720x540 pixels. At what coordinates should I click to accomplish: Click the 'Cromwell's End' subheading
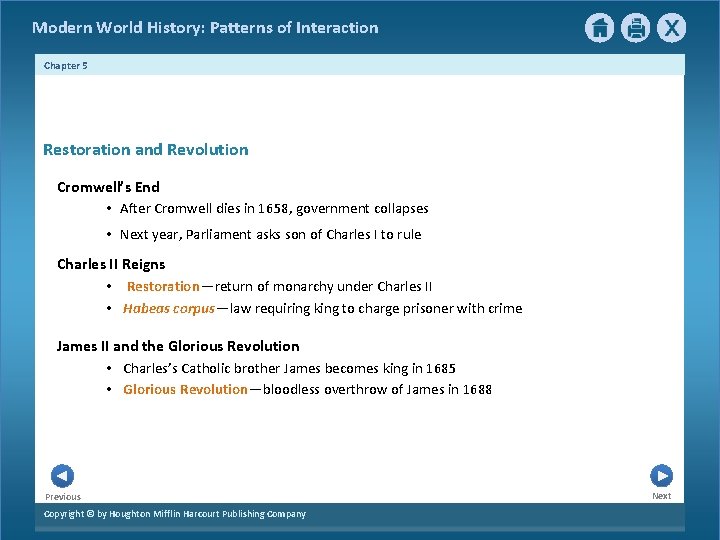pos(108,187)
